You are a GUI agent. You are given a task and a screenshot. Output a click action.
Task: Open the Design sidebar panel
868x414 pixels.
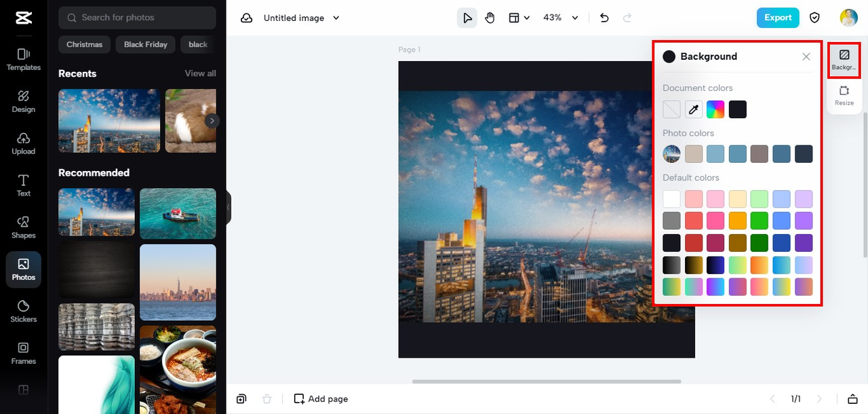tap(23, 101)
